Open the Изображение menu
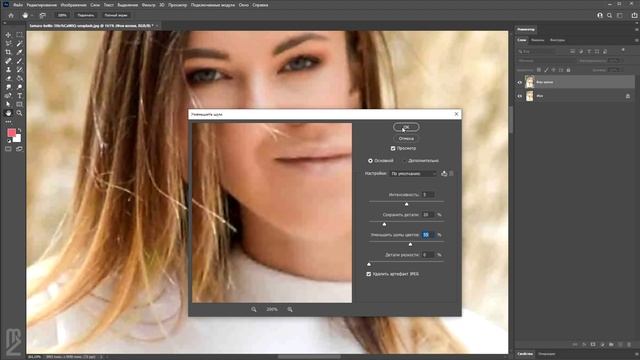The image size is (640, 360). (73, 5)
